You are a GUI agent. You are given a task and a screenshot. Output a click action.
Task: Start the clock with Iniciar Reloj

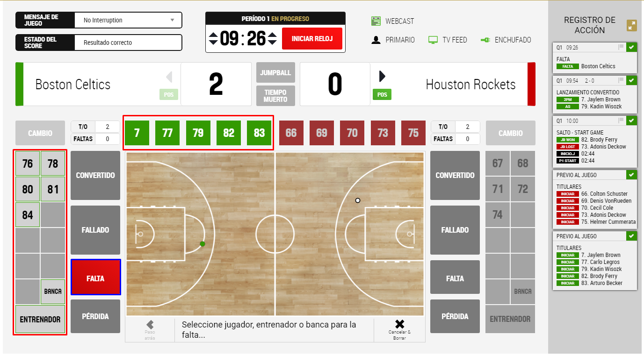tap(312, 38)
